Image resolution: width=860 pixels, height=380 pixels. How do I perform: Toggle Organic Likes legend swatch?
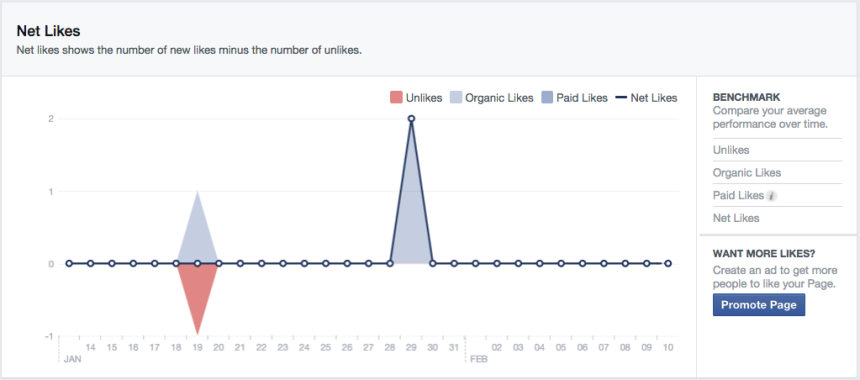455,98
